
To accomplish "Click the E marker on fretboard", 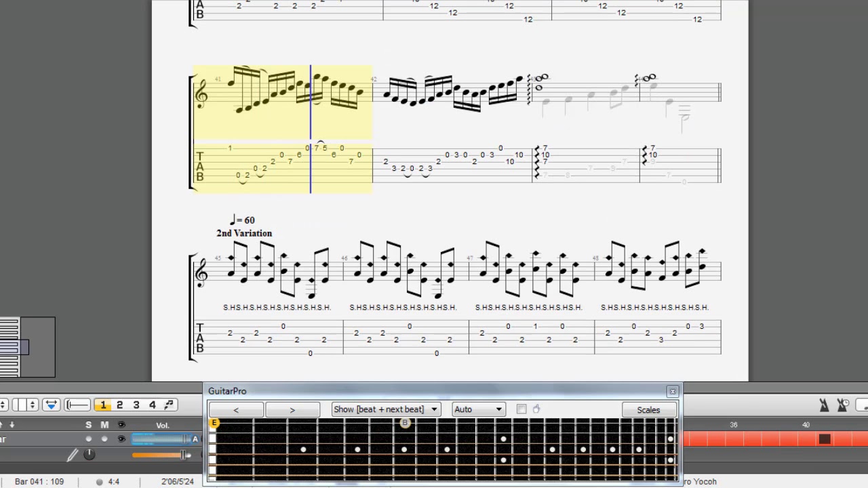I will point(214,423).
